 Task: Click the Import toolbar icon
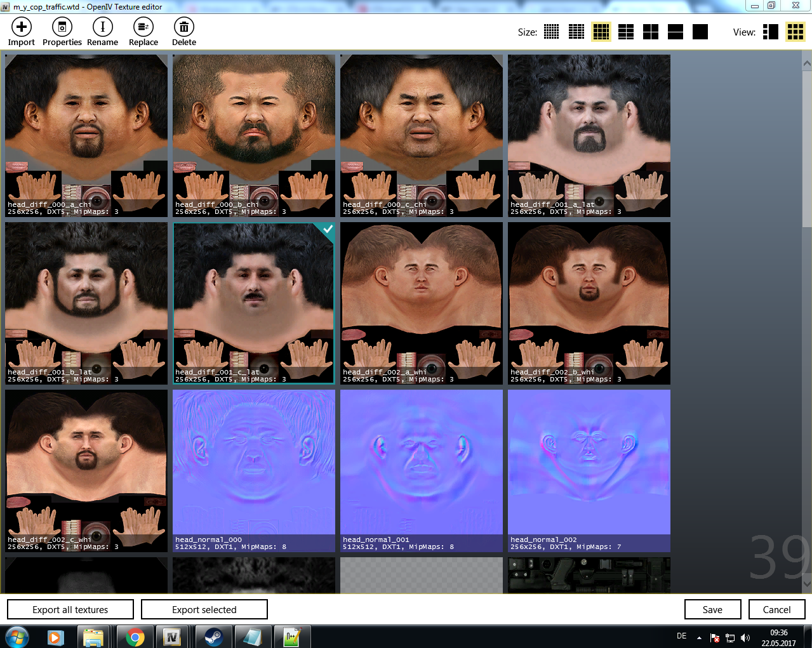(21, 32)
